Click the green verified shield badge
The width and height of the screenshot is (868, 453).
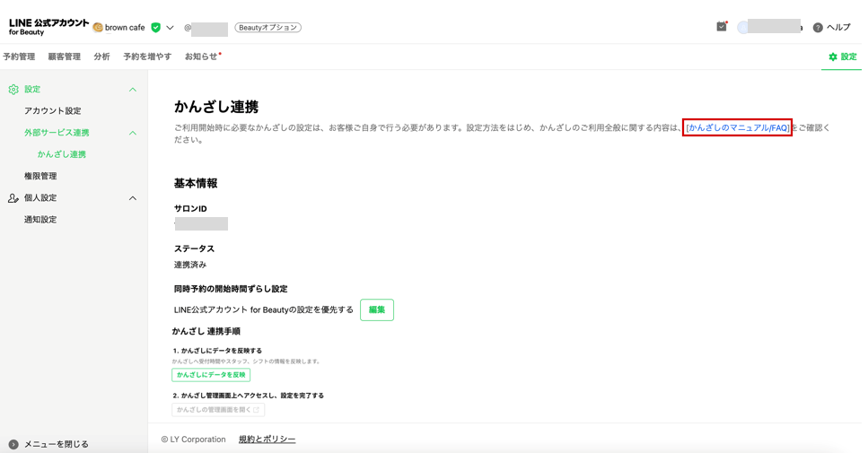pos(156,27)
